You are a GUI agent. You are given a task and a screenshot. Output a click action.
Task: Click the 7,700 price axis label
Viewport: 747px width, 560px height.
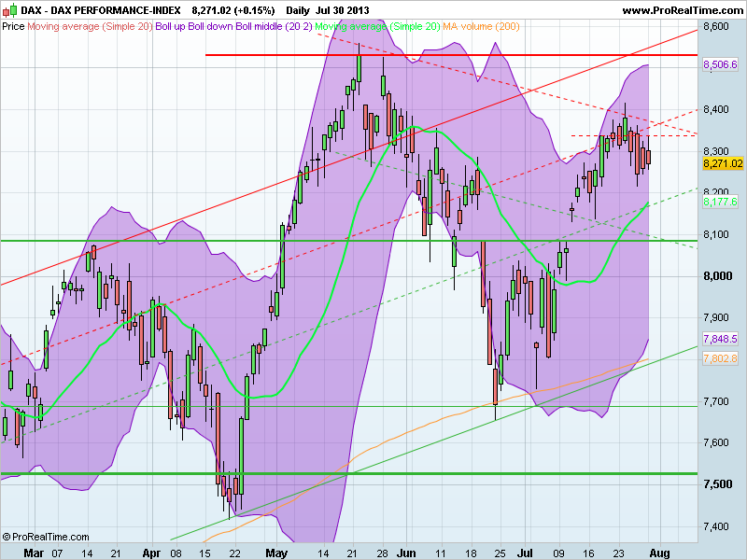(x=716, y=401)
